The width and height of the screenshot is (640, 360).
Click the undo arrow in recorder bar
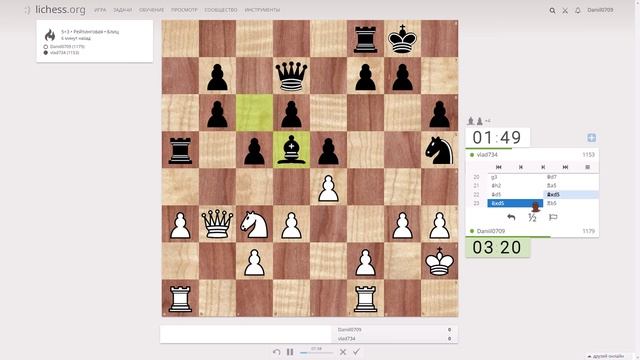click(276, 352)
